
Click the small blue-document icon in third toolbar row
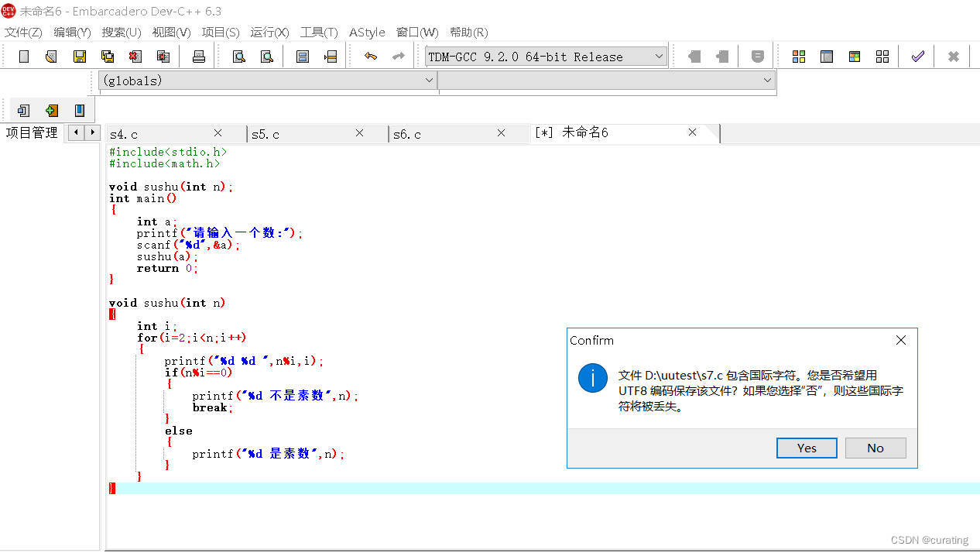(x=23, y=111)
